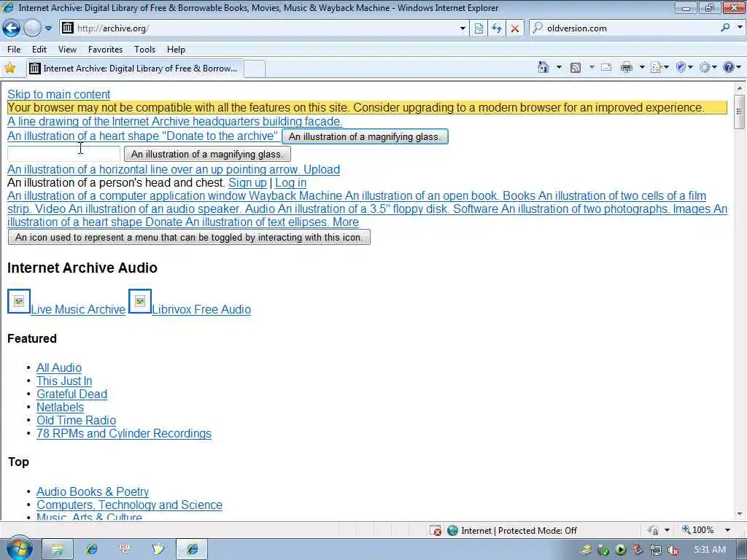Open the Favorites menu

click(105, 50)
